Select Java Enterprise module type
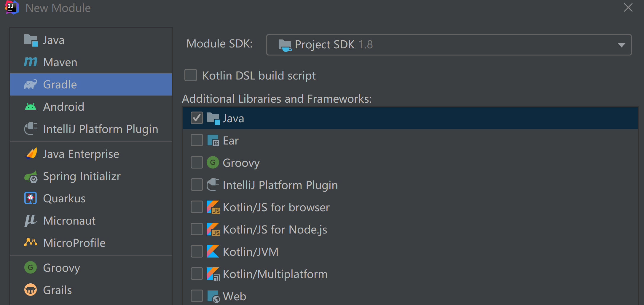This screenshot has width=644, height=305. tap(91, 154)
